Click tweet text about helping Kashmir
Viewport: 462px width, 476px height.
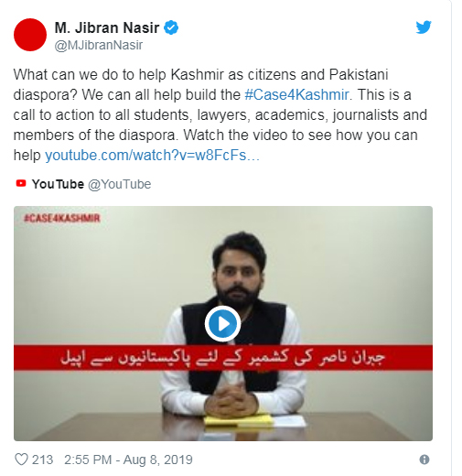click(x=220, y=114)
